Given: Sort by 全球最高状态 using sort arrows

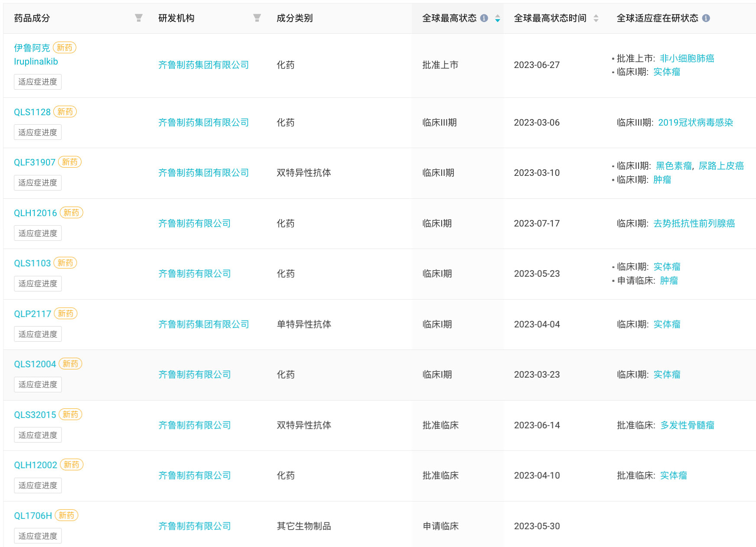Looking at the screenshot, I should tap(498, 18).
